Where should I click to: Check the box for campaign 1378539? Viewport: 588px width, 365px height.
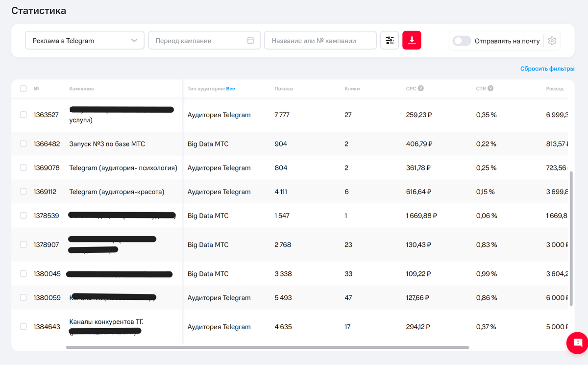[x=24, y=216]
